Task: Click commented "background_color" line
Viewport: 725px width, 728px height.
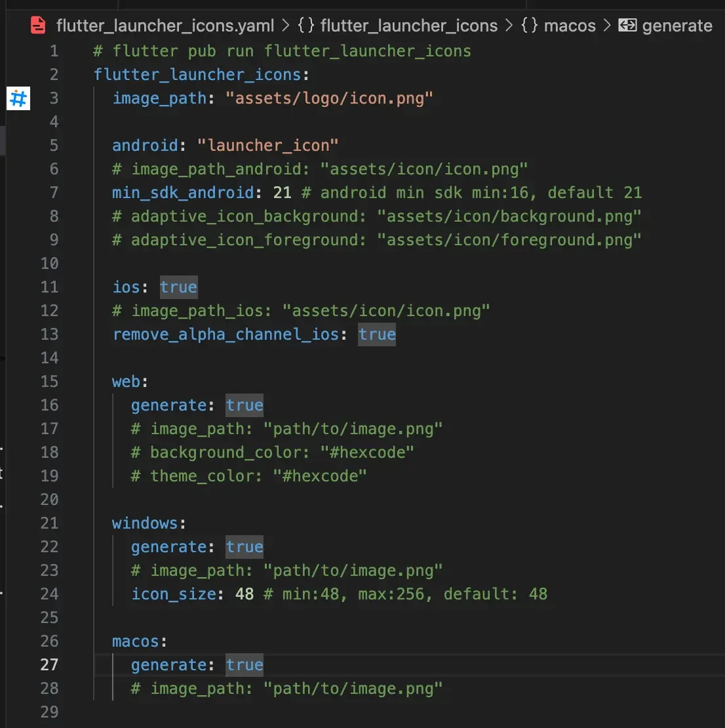Action: coord(273,453)
